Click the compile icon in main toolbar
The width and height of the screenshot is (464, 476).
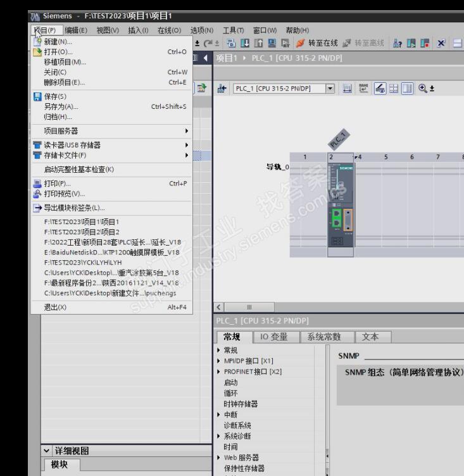[x=231, y=43]
